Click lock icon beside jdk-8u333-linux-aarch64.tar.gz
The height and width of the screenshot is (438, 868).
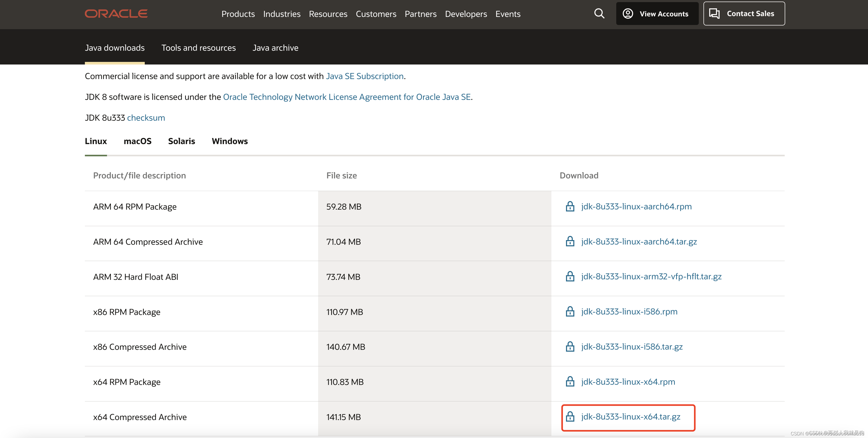point(570,241)
